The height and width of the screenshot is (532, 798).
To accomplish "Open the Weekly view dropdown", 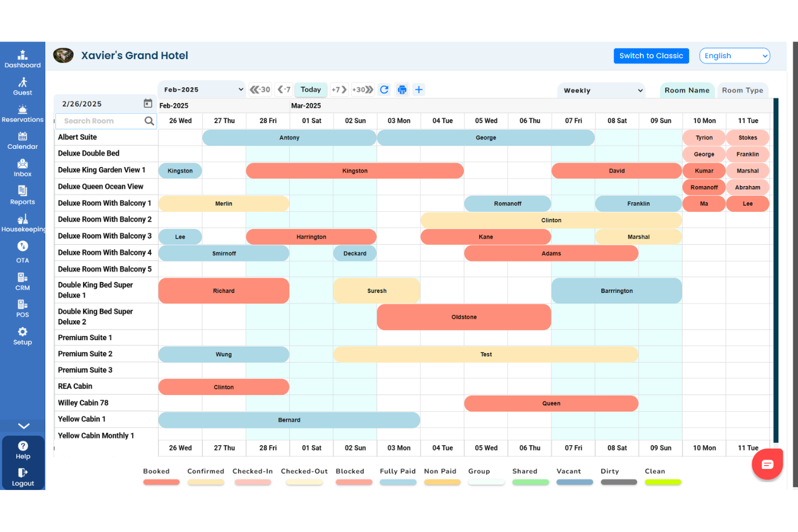I will 602,91.
